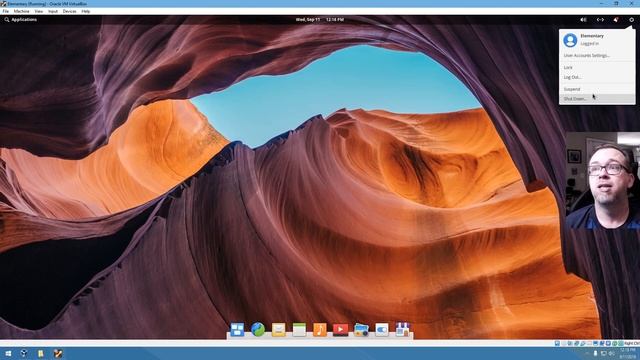Choose Log Out in the session menu

tap(597, 77)
